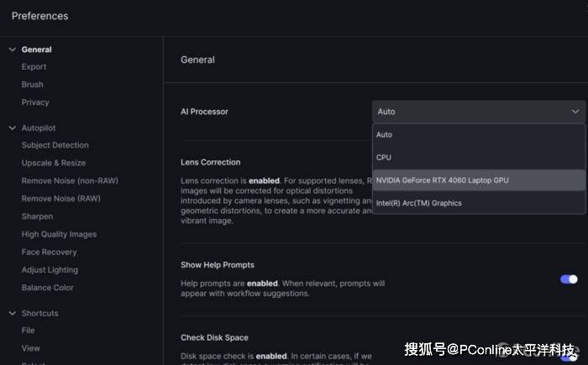This screenshot has height=365, width=588.
Task: Collapse the Shortcuts section chevron
Action: coord(12,313)
